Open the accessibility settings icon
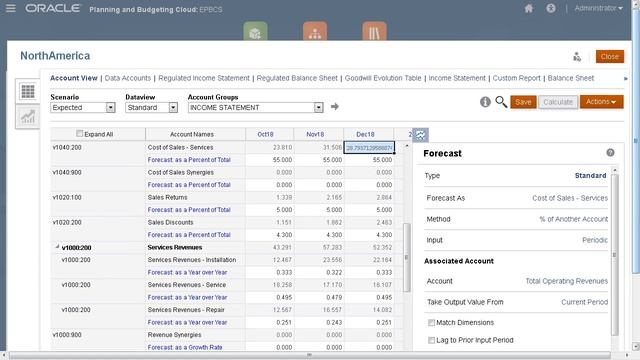 click(x=551, y=8)
